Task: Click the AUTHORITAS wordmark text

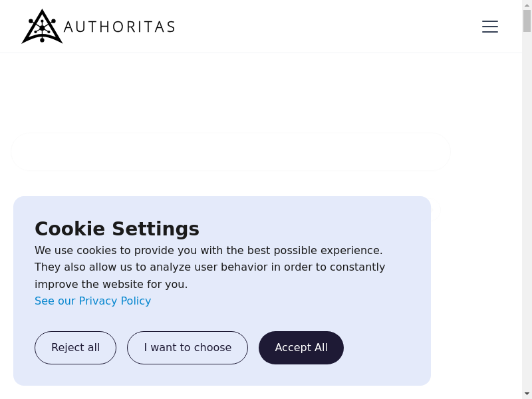Action: [120, 27]
